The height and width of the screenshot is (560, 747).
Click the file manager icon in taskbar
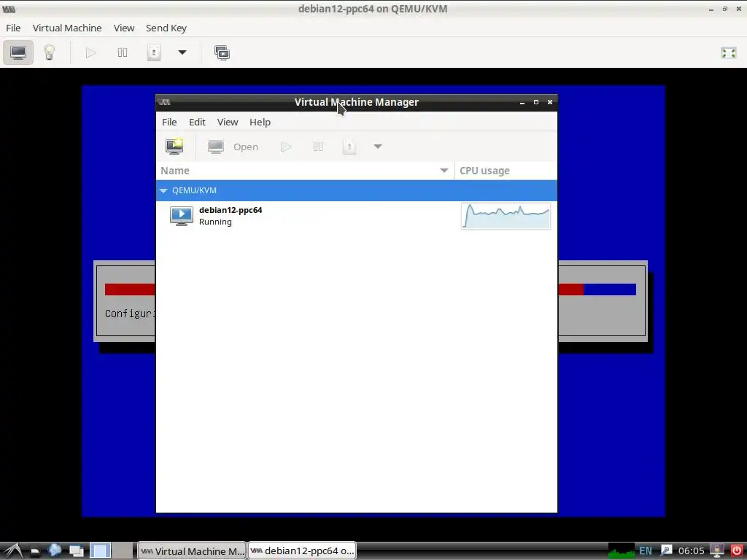34,551
